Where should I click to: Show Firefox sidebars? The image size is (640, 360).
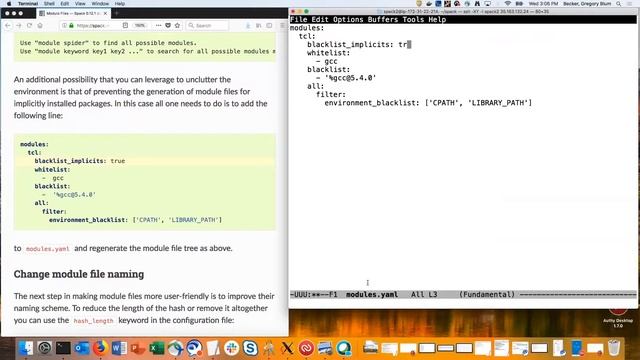pyautogui.click(x=269, y=25)
